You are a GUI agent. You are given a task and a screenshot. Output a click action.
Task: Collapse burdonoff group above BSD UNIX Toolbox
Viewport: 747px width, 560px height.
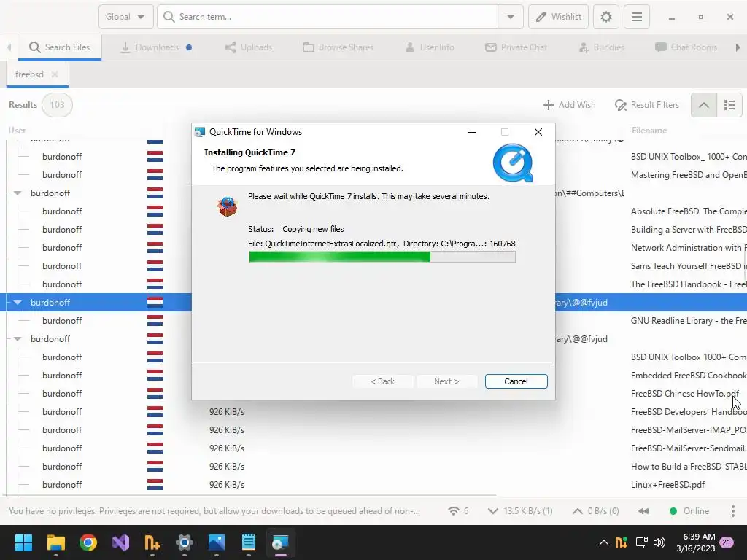click(18, 339)
